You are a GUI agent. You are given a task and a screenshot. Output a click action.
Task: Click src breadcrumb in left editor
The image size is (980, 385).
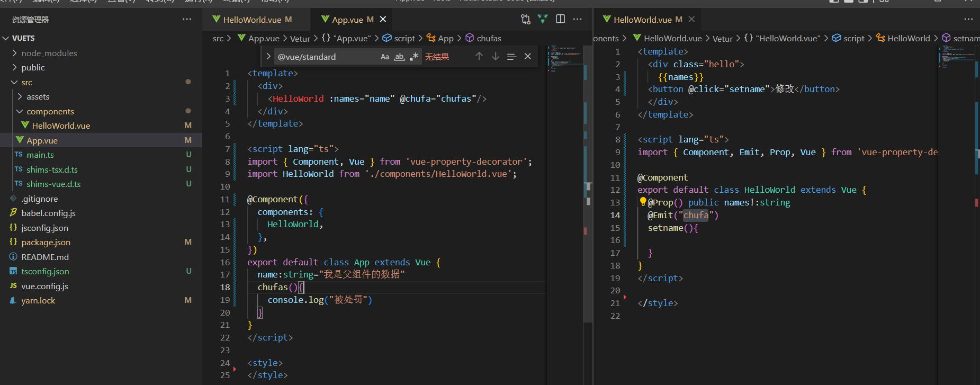218,38
